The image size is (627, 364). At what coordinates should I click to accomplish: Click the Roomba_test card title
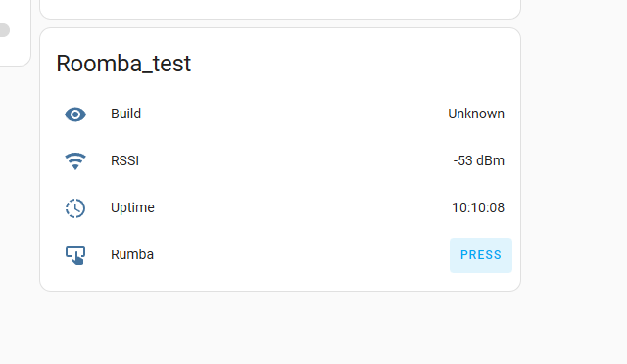click(x=123, y=64)
